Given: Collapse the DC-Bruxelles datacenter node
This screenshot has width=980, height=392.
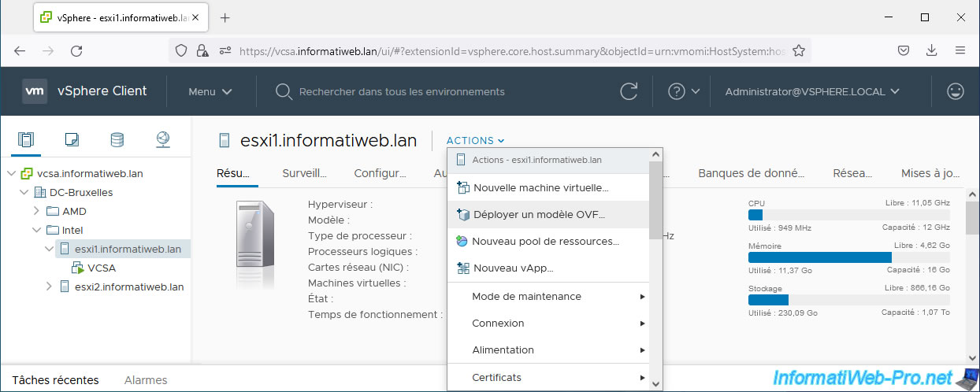Looking at the screenshot, I should pyautogui.click(x=24, y=192).
